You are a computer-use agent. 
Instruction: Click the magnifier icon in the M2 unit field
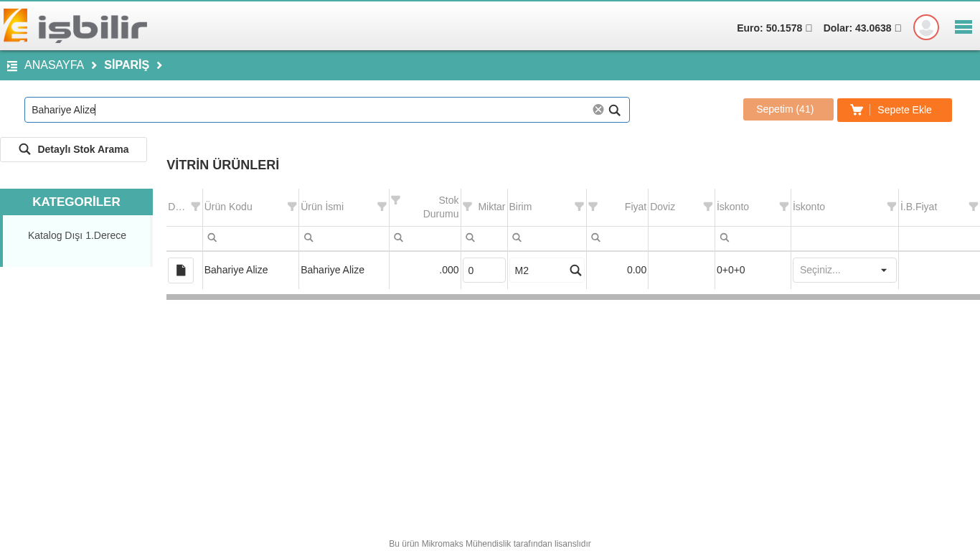575,270
